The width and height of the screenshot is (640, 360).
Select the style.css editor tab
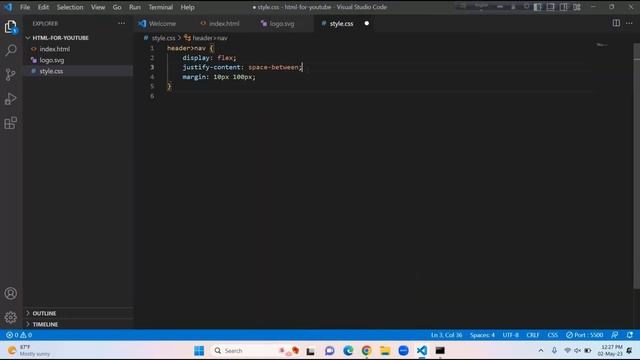click(x=341, y=24)
